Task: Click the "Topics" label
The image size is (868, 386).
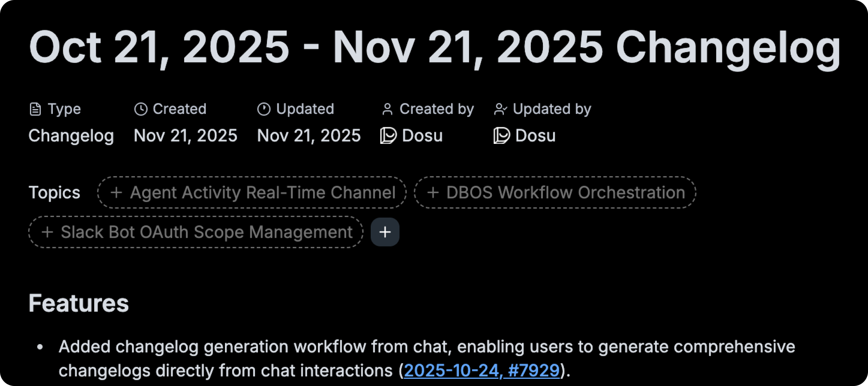Action: tap(55, 193)
